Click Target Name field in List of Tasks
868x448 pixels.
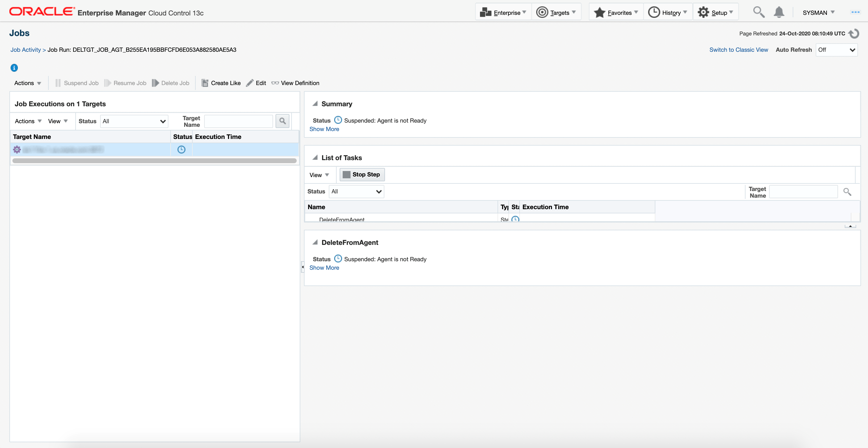(804, 192)
